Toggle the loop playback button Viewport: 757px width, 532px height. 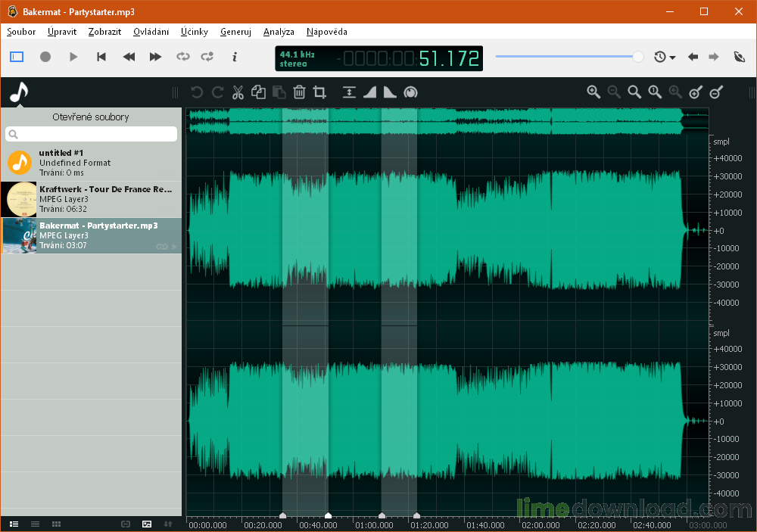tap(182, 57)
